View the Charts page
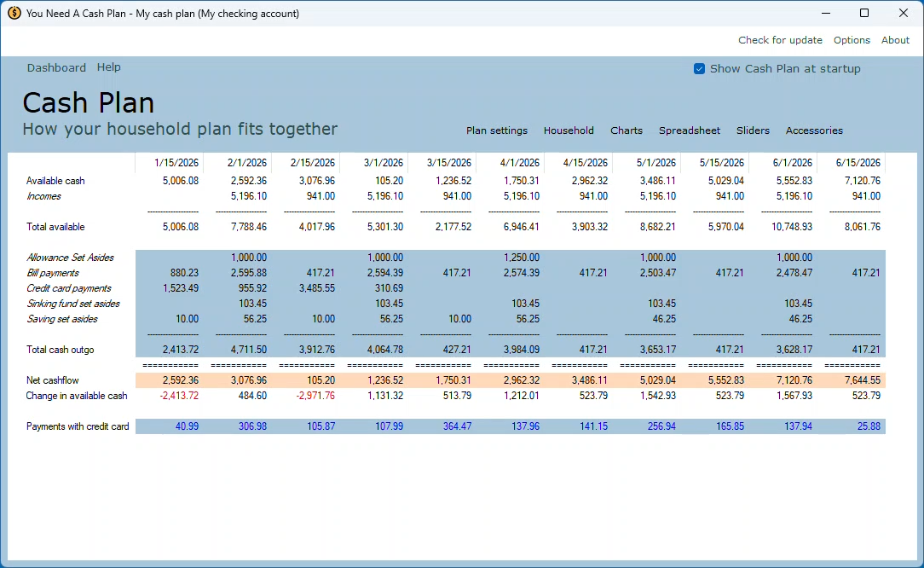 627,130
